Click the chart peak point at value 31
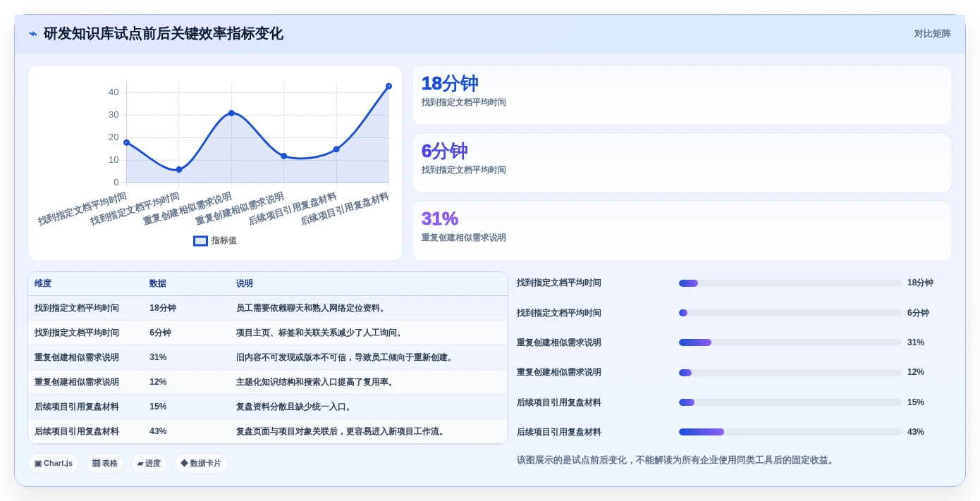The image size is (980, 501). pos(231,113)
